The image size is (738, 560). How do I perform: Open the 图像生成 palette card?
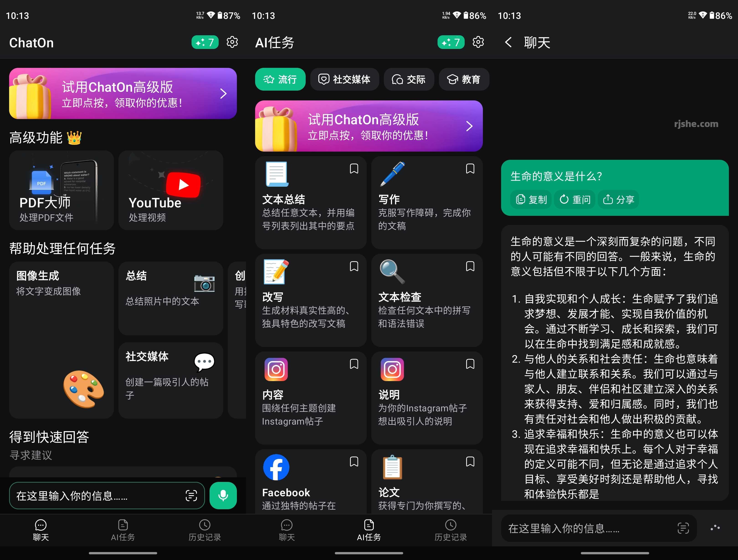pos(61,340)
